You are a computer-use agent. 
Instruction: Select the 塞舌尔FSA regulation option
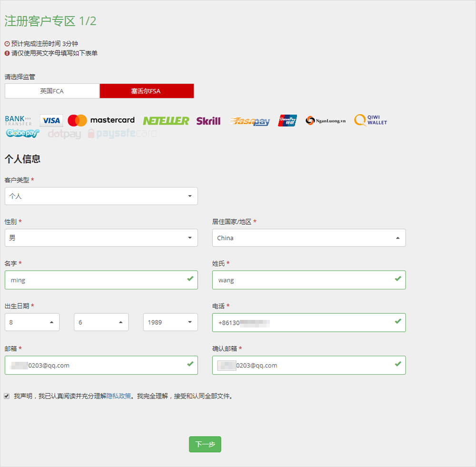147,90
